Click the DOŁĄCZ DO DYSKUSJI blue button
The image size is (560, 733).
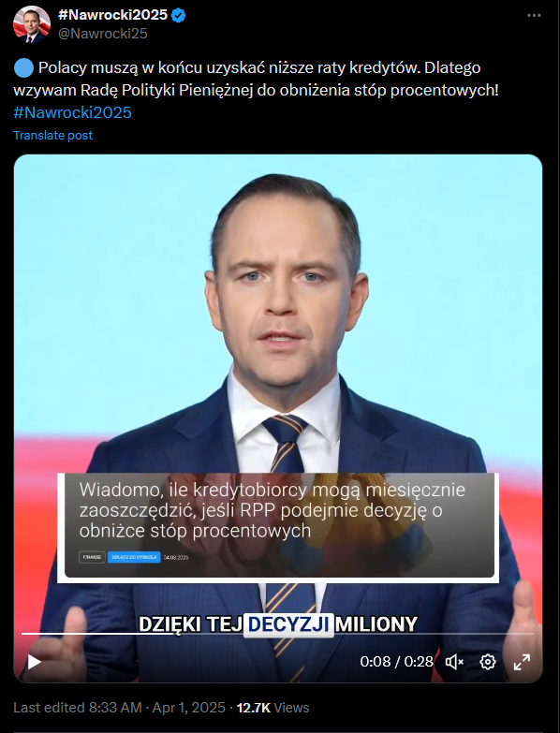(134, 557)
